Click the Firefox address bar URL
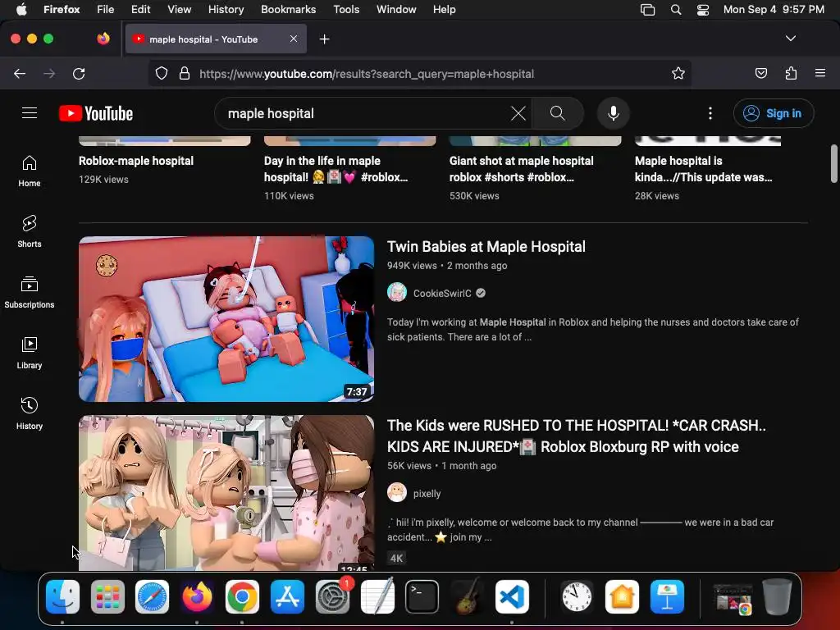 (367, 74)
